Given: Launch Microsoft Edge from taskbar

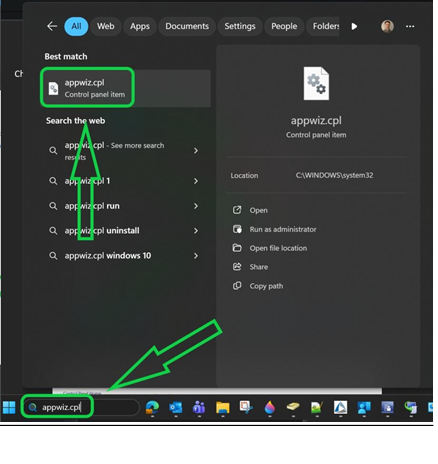Looking at the screenshot, I should click(x=152, y=407).
